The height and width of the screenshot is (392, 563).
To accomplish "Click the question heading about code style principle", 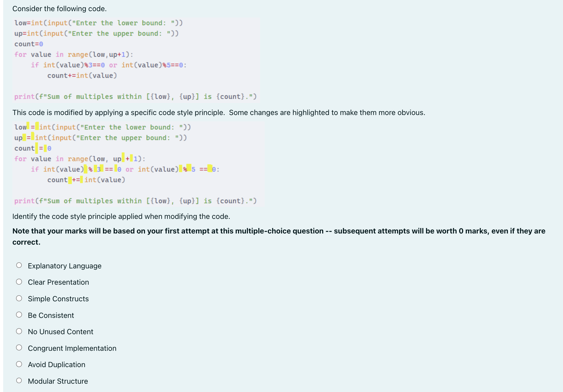I will (121, 216).
